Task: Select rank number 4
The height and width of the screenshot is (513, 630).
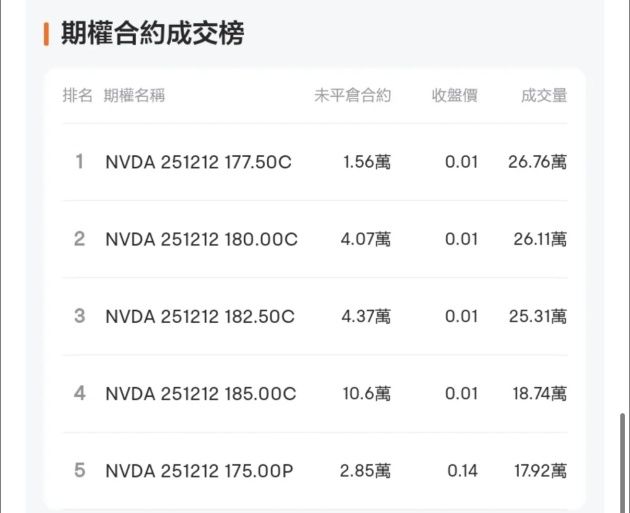Action: pyautogui.click(x=80, y=393)
